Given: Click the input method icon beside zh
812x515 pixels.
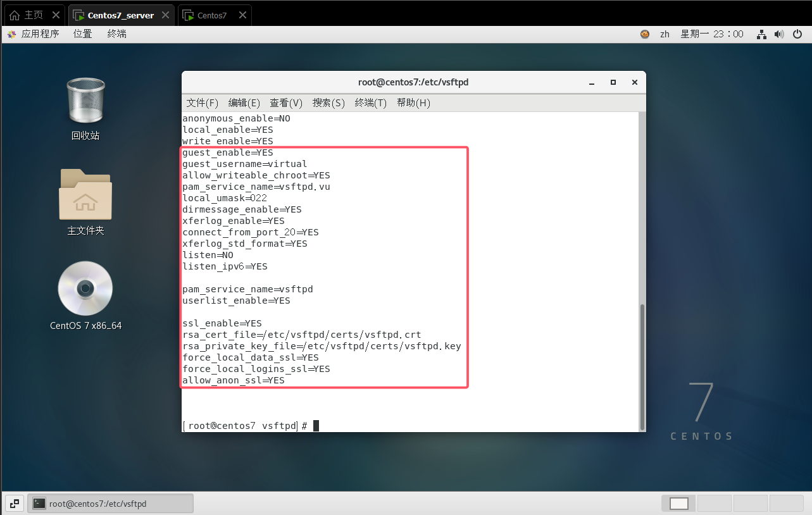Looking at the screenshot, I should coord(645,34).
